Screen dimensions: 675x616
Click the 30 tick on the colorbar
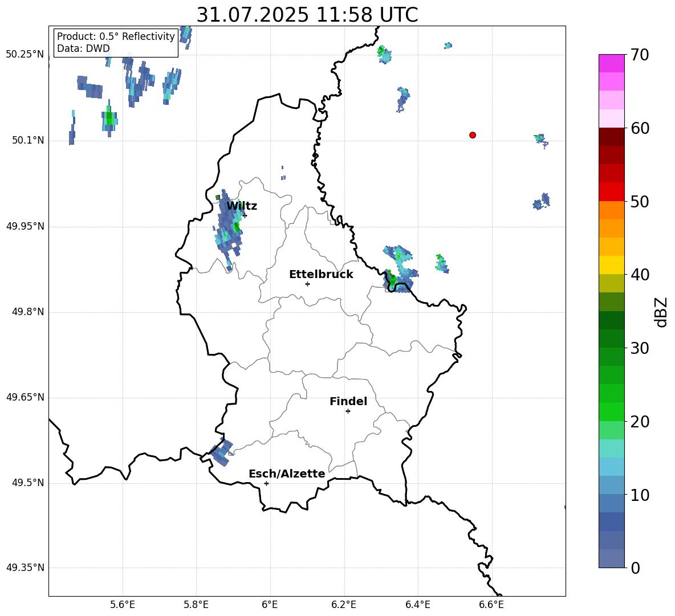click(x=640, y=348)
